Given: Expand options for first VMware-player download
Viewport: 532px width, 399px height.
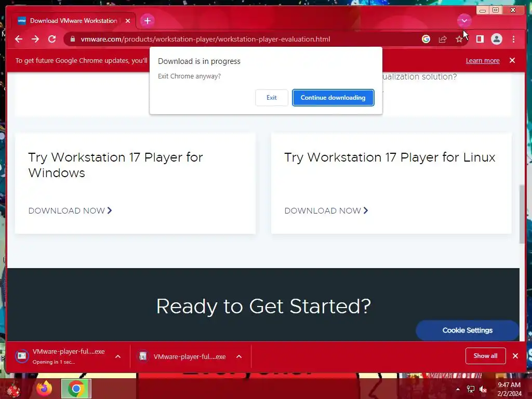Looking at the screenshot, I should click(x=118, y=356).
